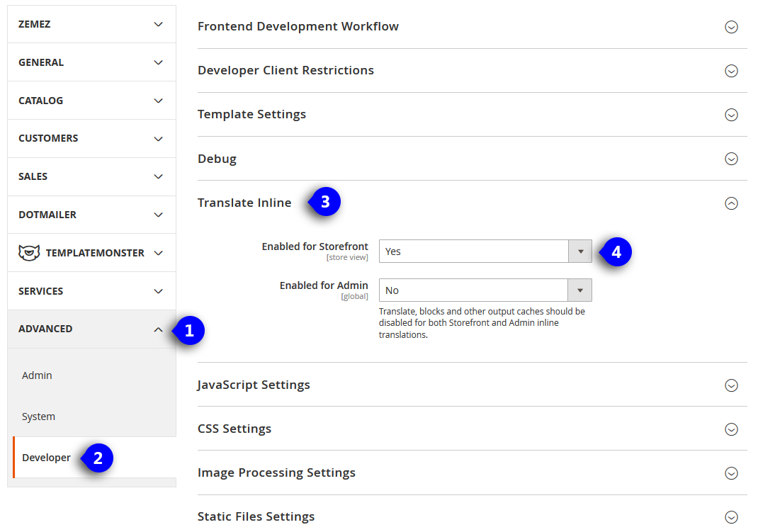Expand the TEMPLATEMONSTER section
Image resolution: width=758 pixels, height=532 pixels.
pos(91,253)
